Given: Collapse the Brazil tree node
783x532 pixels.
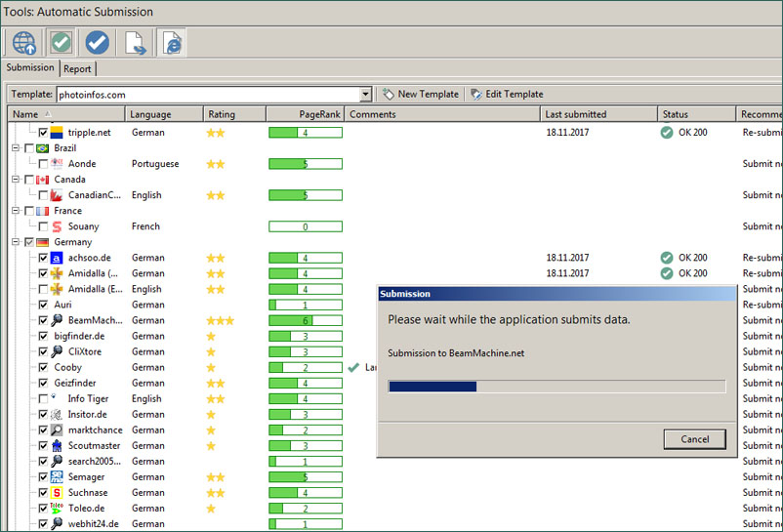Looking at the screenshot, I should click(15, 148).
